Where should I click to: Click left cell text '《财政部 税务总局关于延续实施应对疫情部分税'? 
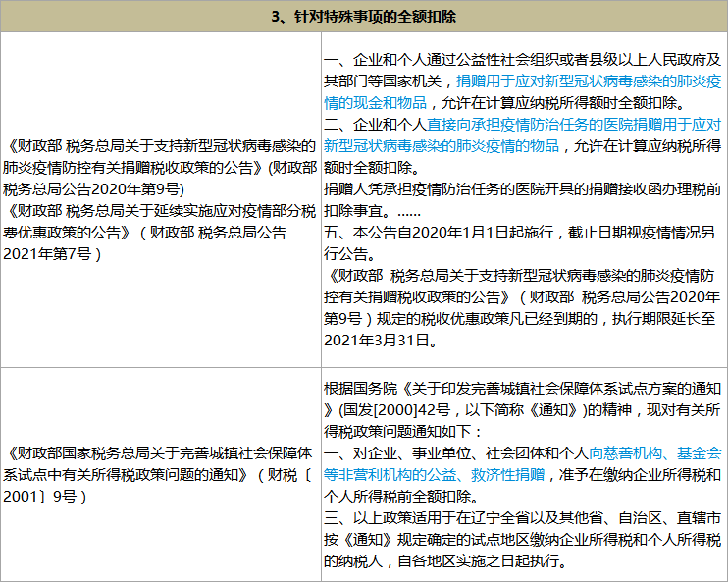[161, 211]
